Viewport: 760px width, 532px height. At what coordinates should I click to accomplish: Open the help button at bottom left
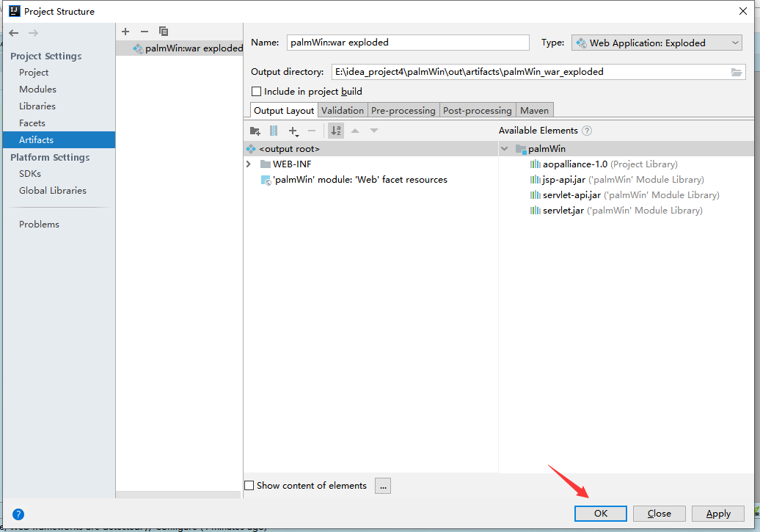click(18, 514)
